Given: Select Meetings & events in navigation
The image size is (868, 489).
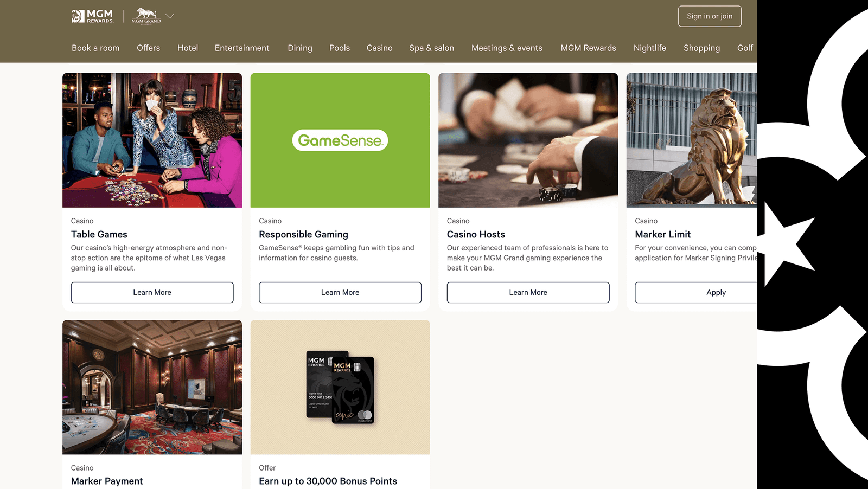Looking at the screenshot, I should pyautogui.click(x=507, y=48).
